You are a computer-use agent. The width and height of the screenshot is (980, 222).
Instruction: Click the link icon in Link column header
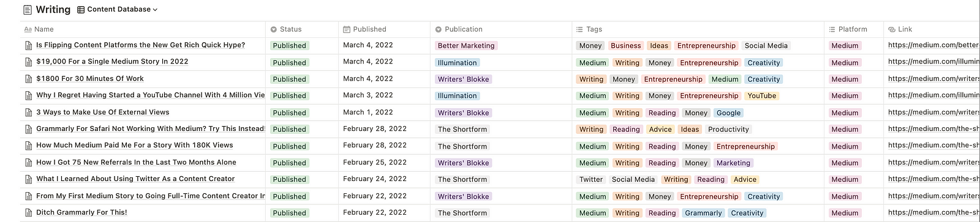tap(892, 29)
